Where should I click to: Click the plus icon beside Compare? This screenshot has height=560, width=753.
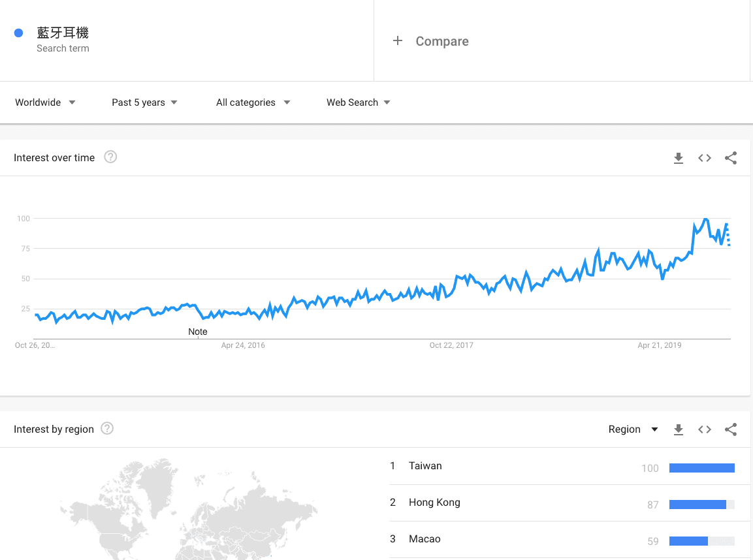click(397, 41)
